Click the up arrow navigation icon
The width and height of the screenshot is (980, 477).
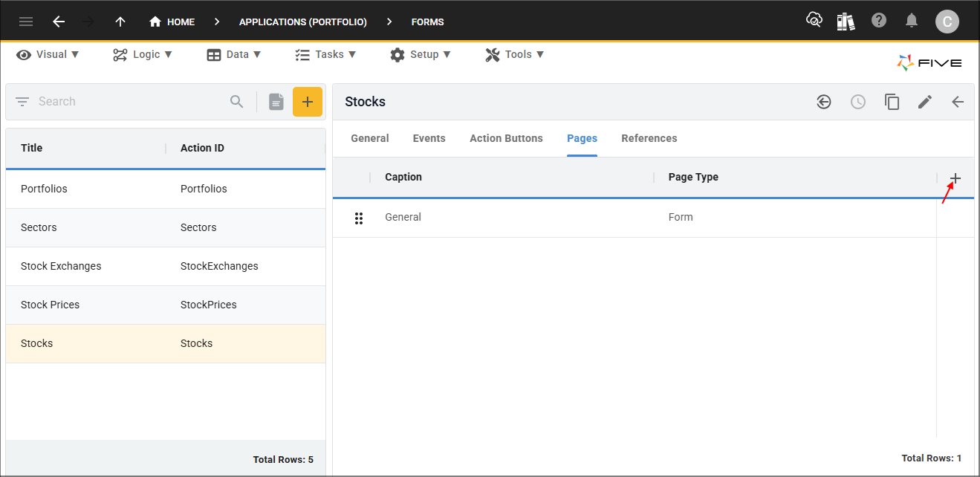tap(120, 22)
